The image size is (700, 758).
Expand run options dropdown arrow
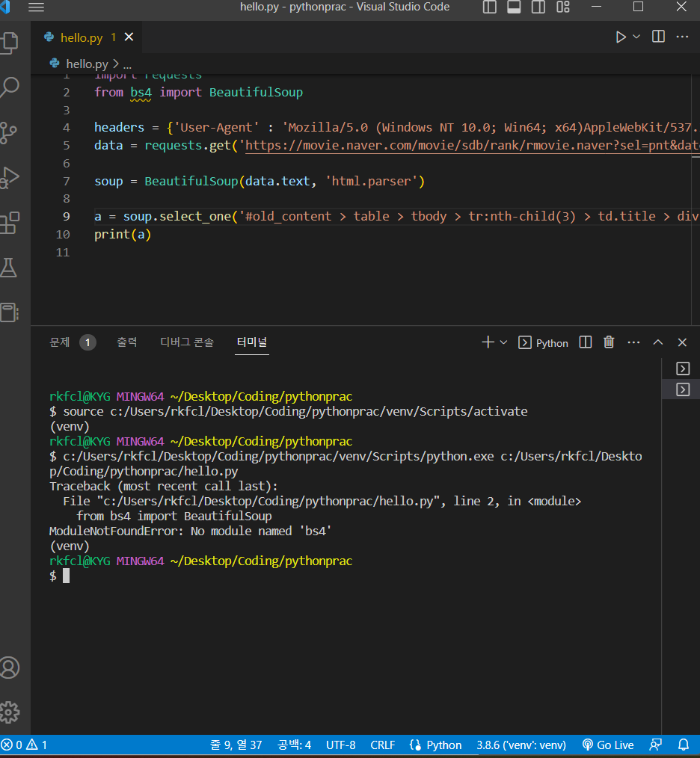click(x=636, y=37)
